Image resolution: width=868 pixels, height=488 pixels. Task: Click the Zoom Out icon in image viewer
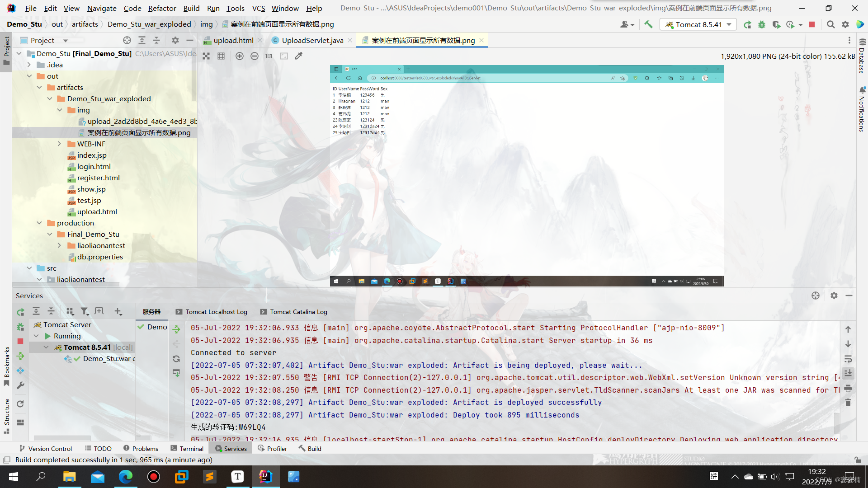click(255, 56)
